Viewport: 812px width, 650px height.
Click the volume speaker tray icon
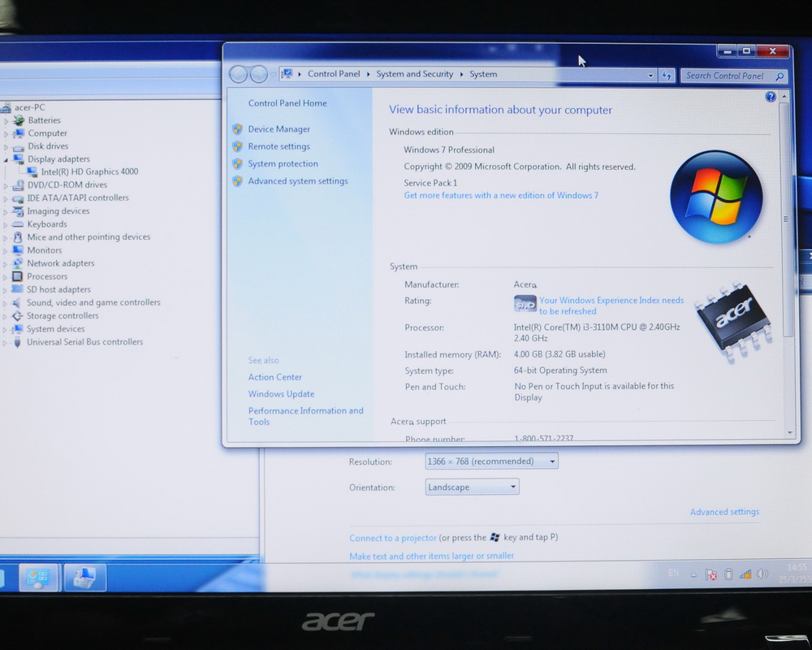762,574
